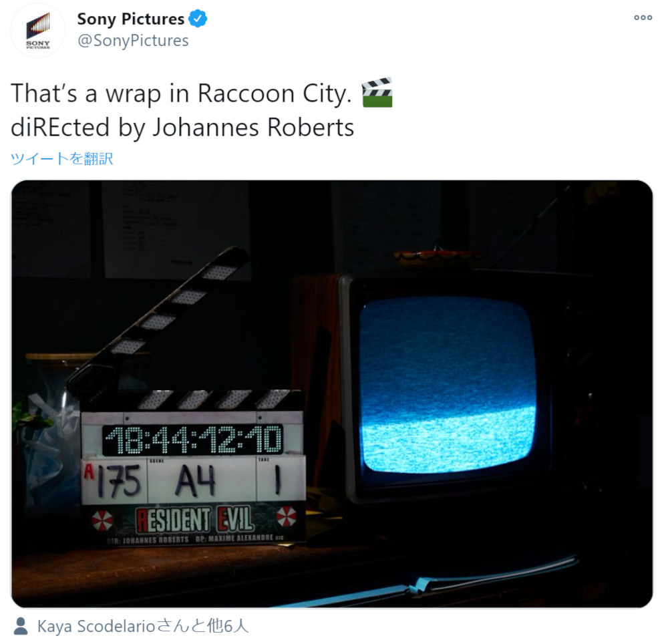668x644 pixels.
Task: Click the scene A4 marking on the slate
Action: [x=196, y=481]
